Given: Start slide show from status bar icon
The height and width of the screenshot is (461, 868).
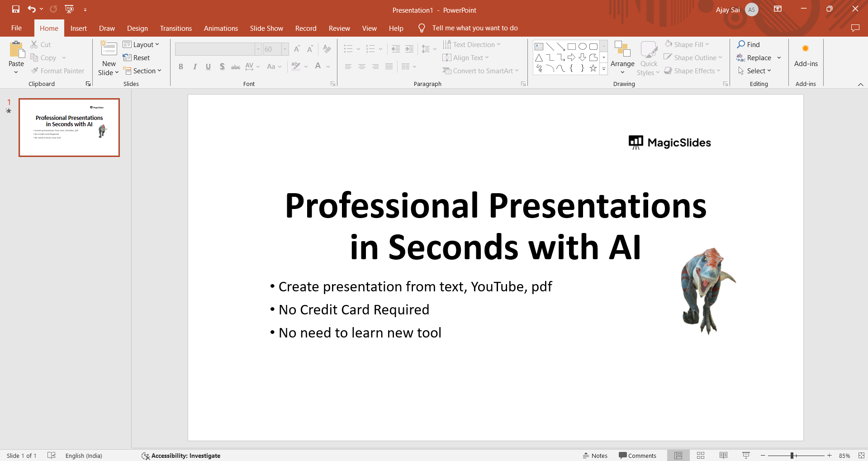Looking at the screenshot, I should point(746,456).
